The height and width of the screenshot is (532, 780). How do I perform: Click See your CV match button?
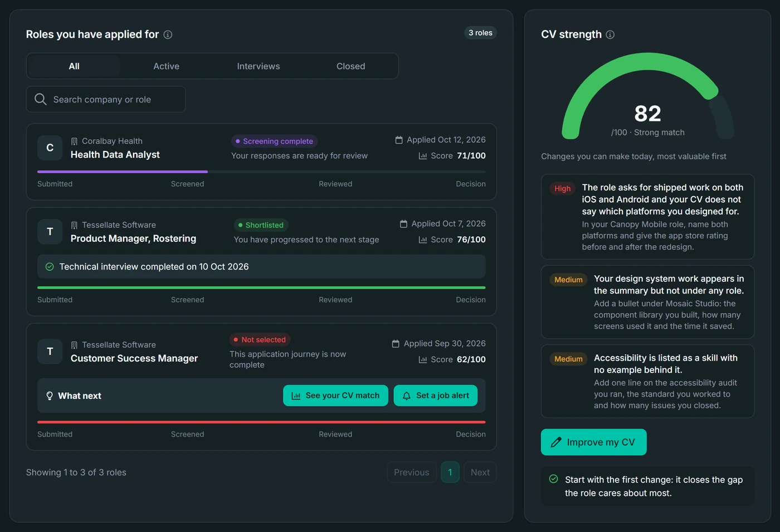[335, 396]
